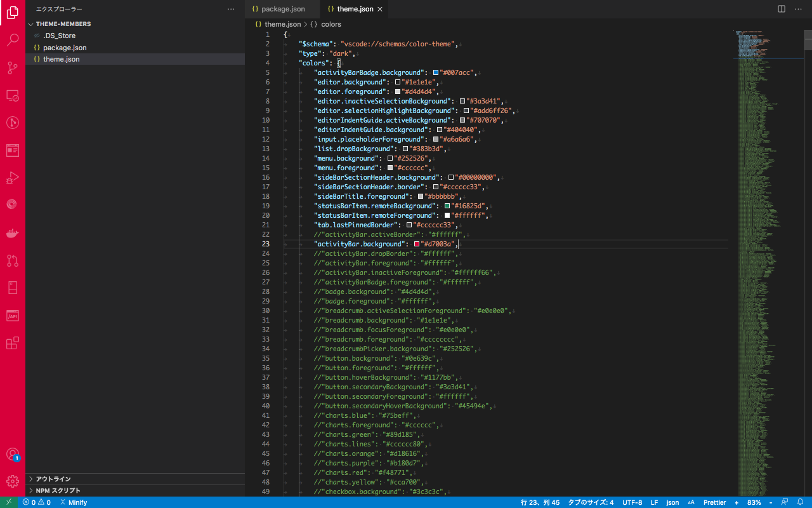The image size is (812, 508).
Task: Click the "dark" value on line 3
Action: pyautogui.click(x=341, y=53)
